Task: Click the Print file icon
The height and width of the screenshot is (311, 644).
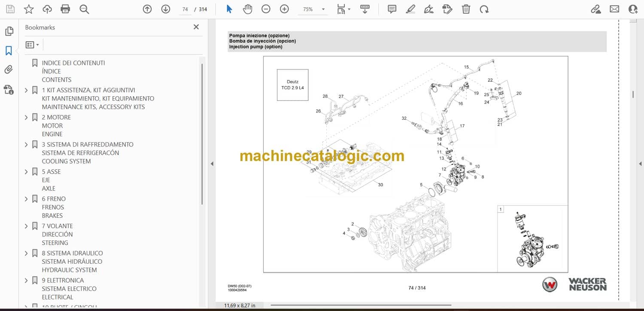Action: pos(65,9)
